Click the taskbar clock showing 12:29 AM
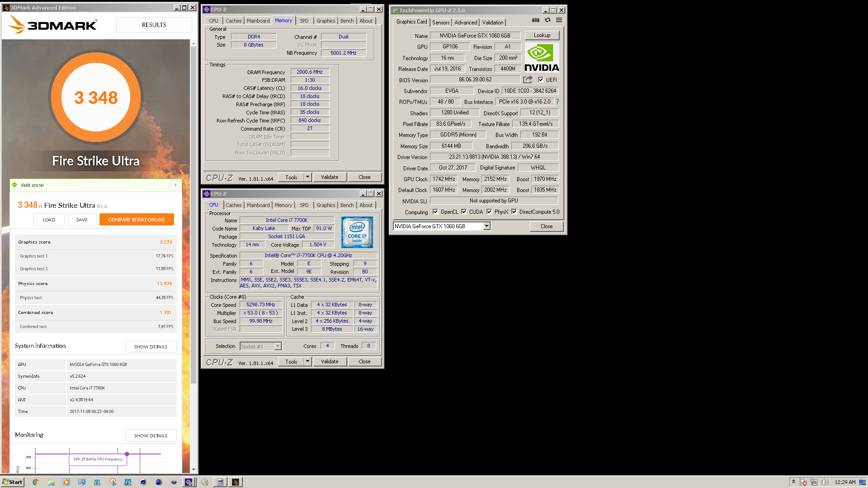 coord(845,482)
